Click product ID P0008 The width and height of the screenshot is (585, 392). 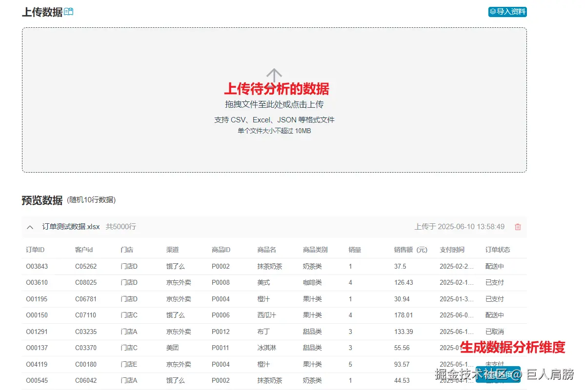tap(221, 283)
